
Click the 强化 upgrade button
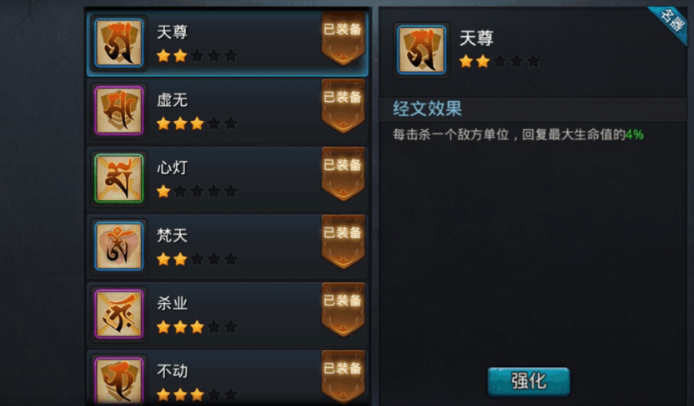[528, 381]
